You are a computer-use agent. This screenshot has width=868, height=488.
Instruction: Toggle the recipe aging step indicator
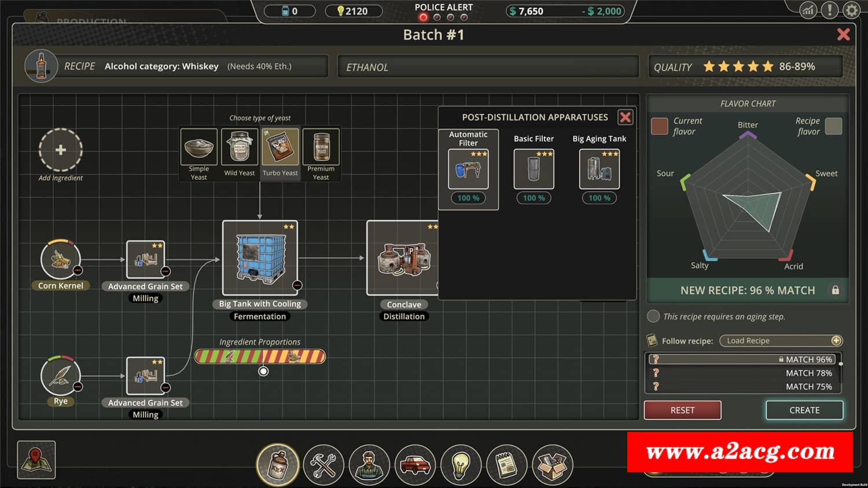(653, 316)
